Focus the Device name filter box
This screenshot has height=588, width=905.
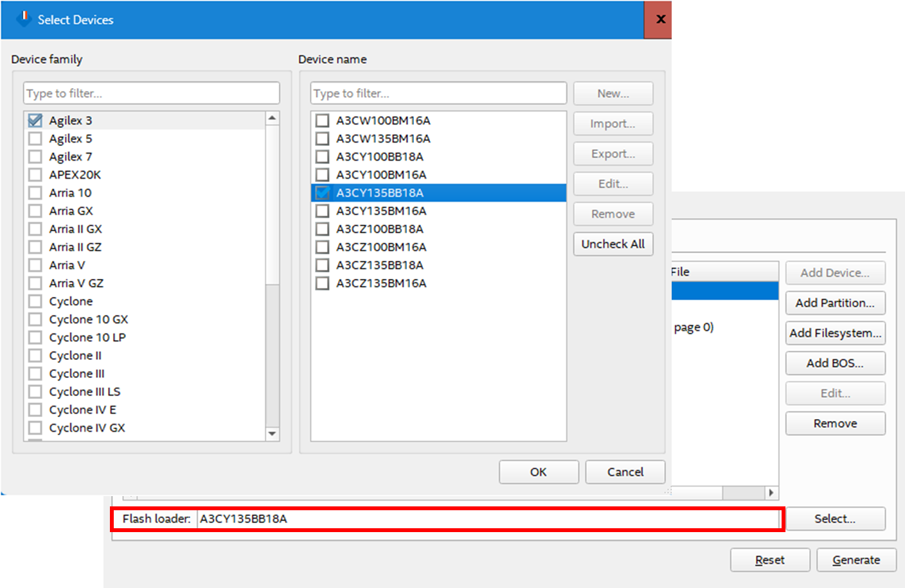(438, 93)
